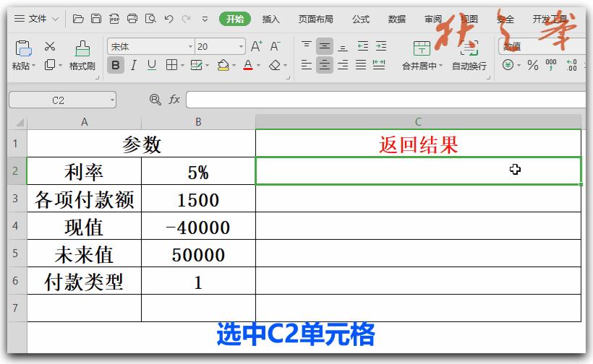The height and width of the screenshot is (364, 593).
Task: Undo the last action
Action: pos(168,19)
